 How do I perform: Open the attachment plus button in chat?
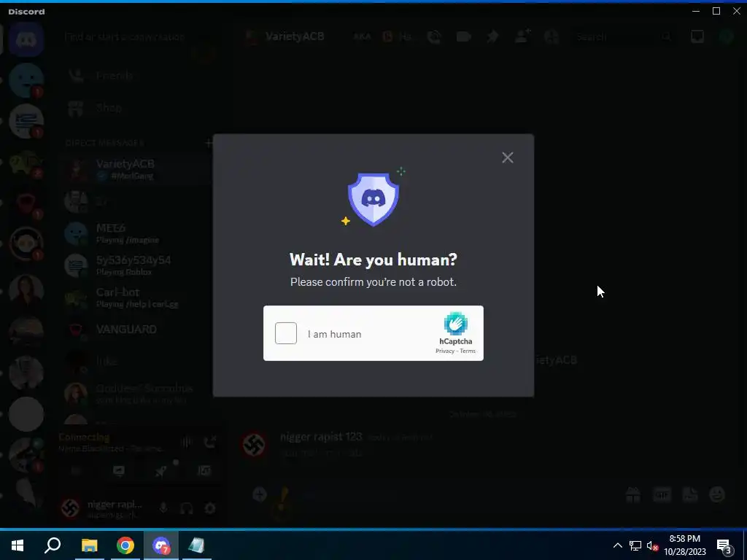tap(260, 494)
